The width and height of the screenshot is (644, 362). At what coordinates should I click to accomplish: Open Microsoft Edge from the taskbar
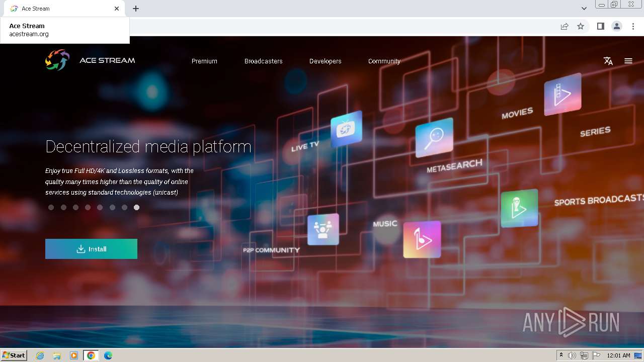point(108,355)
